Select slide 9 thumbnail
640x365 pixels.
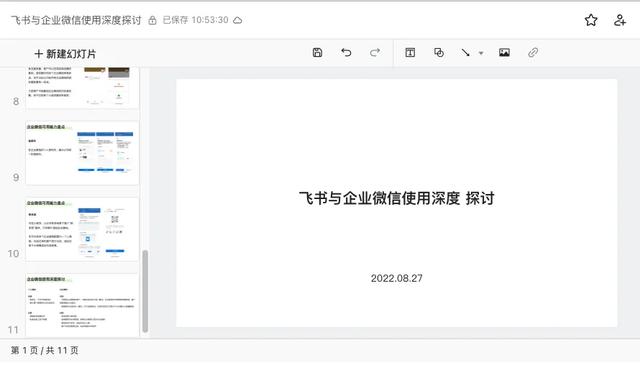click(82, 153)
